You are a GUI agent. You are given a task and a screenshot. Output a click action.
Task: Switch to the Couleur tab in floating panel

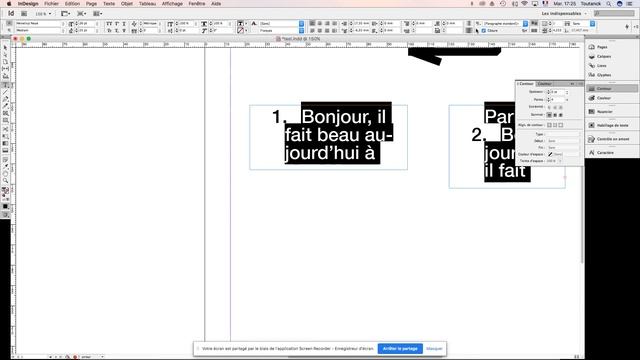(544, 84)
